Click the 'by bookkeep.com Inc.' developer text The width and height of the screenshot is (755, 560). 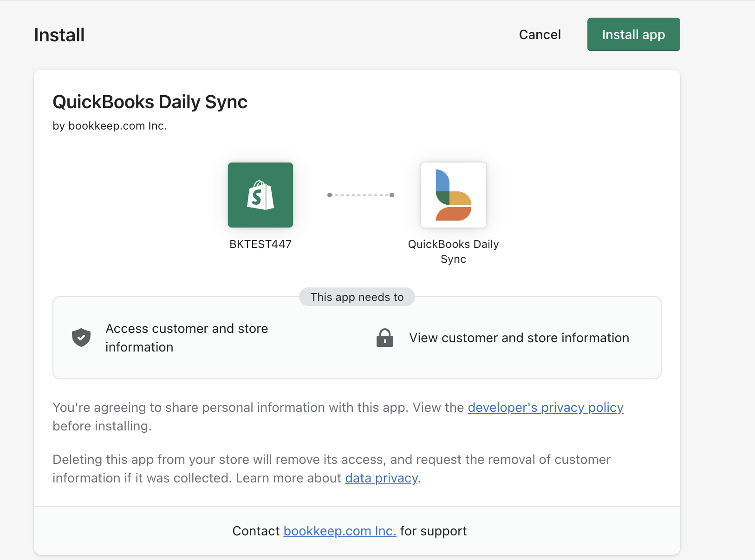tap(110, 126)
